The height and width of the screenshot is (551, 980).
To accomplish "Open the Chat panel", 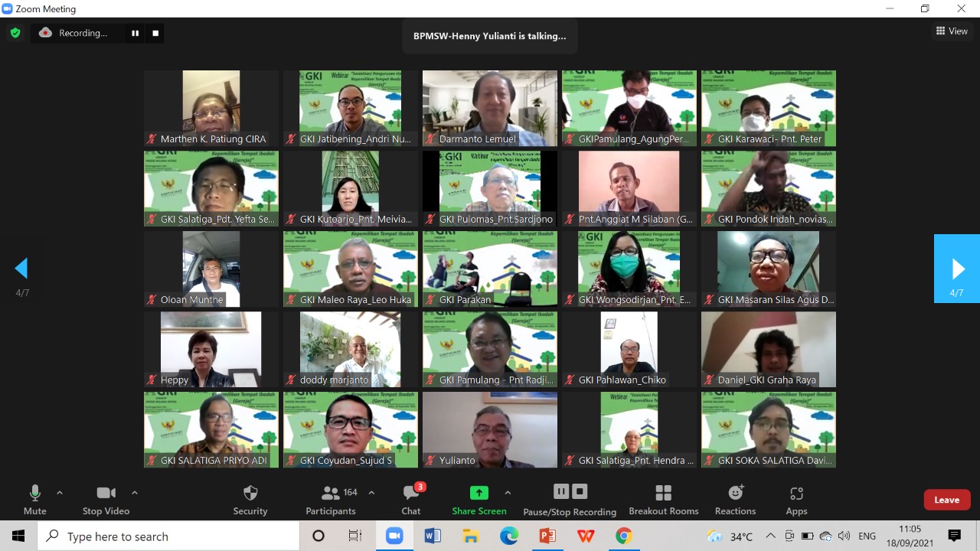I will click(x=411, y=500).
